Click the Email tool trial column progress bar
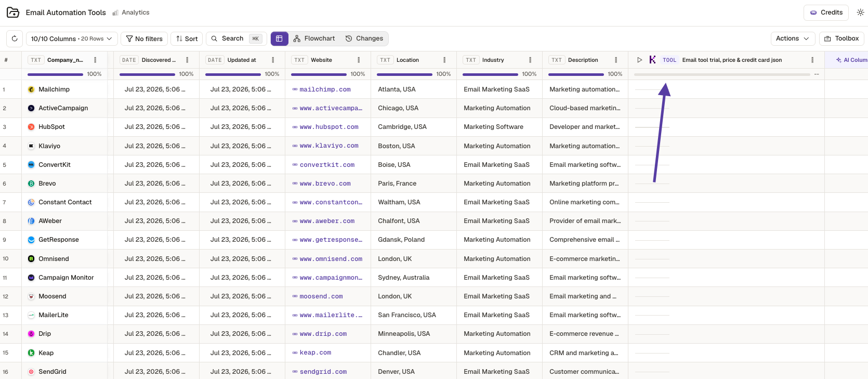 click(x=722, y=74)
